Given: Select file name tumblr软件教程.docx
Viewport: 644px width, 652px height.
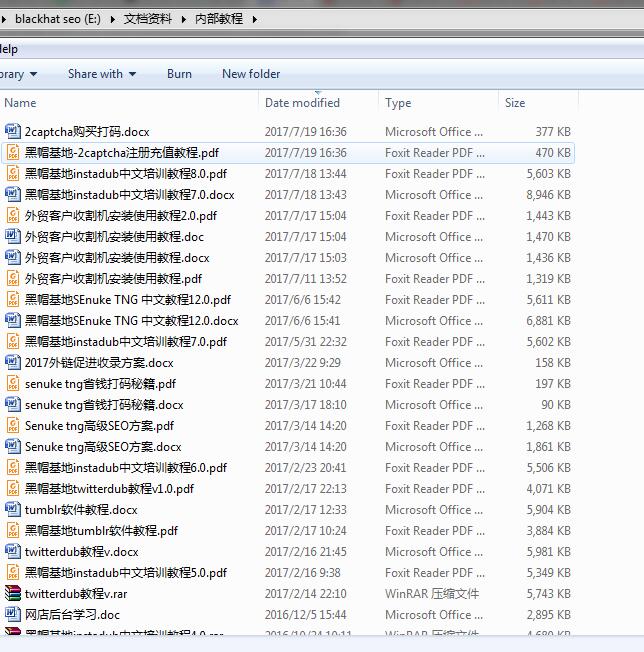Looking at the screenshot, I should point(81,510).
